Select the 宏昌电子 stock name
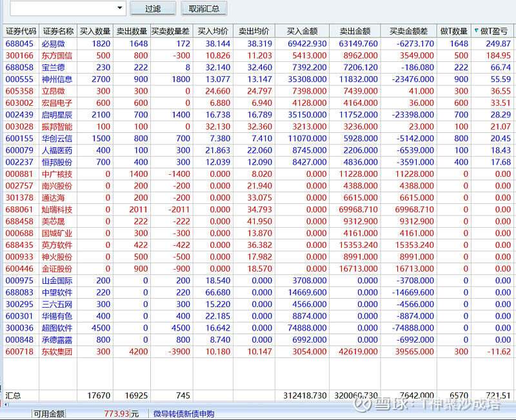 point(57,103)
